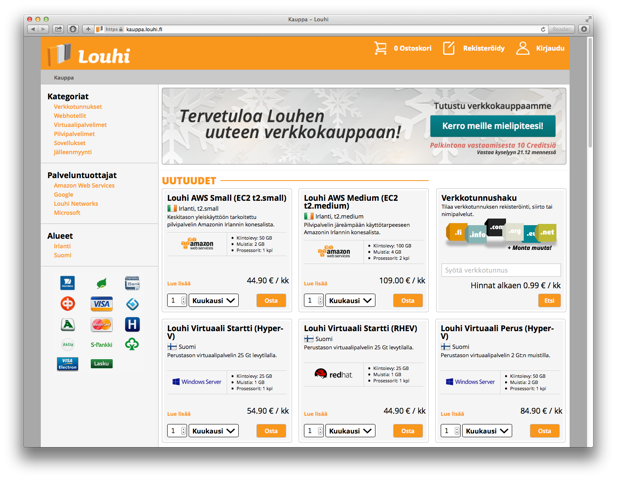
Task: Select the Lasku payment icon
Action: click(x=102, y=364)
